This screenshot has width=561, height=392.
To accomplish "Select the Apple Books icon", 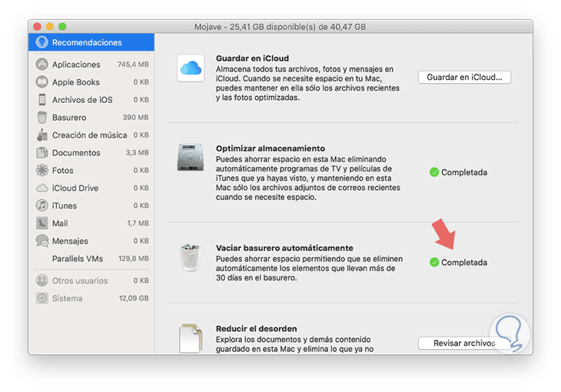I will coord(41,82).
